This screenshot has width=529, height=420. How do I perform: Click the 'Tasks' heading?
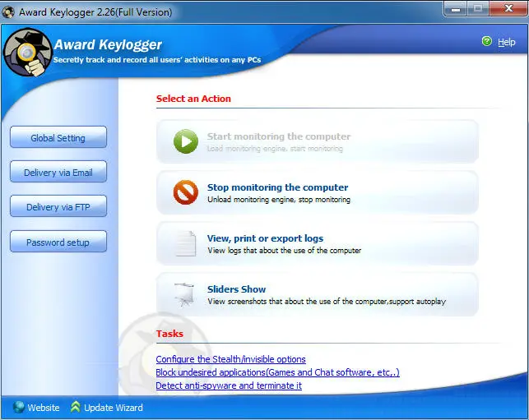(x=169, y=334)
